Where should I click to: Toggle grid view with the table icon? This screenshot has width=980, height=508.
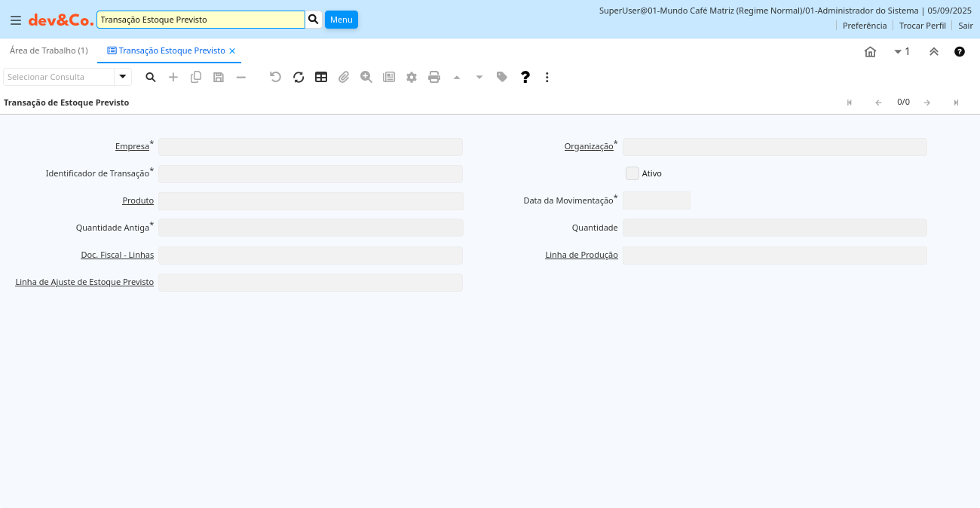click(x=321, y=77)
